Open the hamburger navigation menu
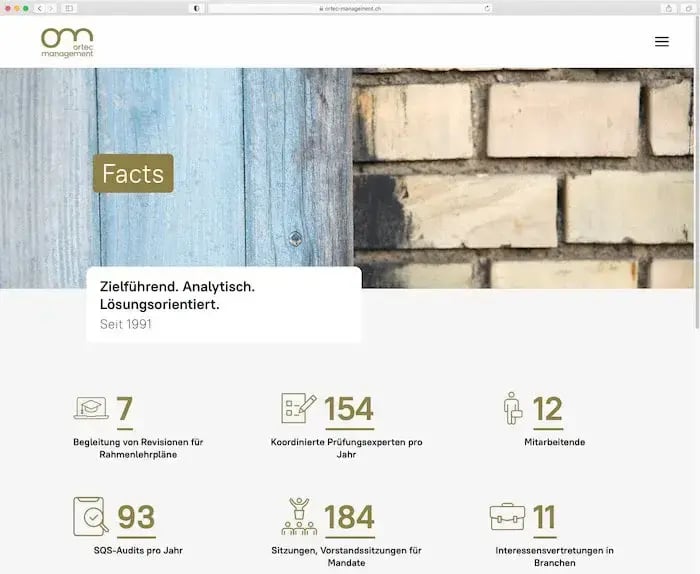The height and width of the screenshot is (574, 700). pyautogui.click(x=661, y=42)
